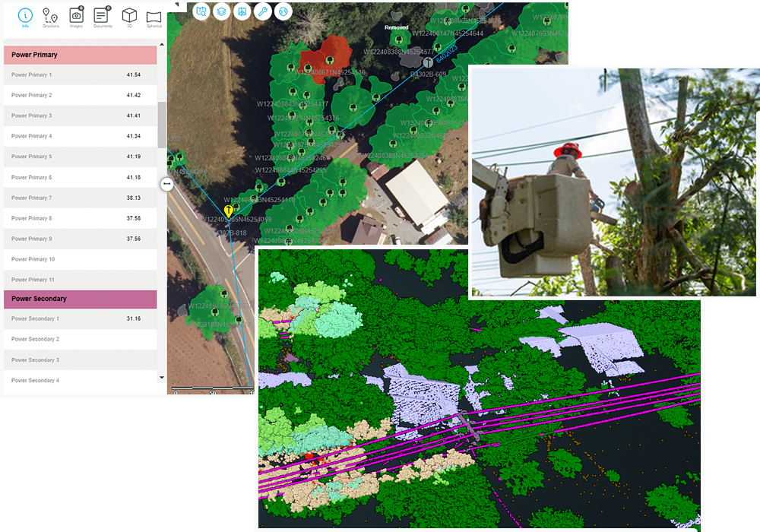Viewport: 760px width, 532px height.
Task: Open the Directions tool
Action: point(51,17)
